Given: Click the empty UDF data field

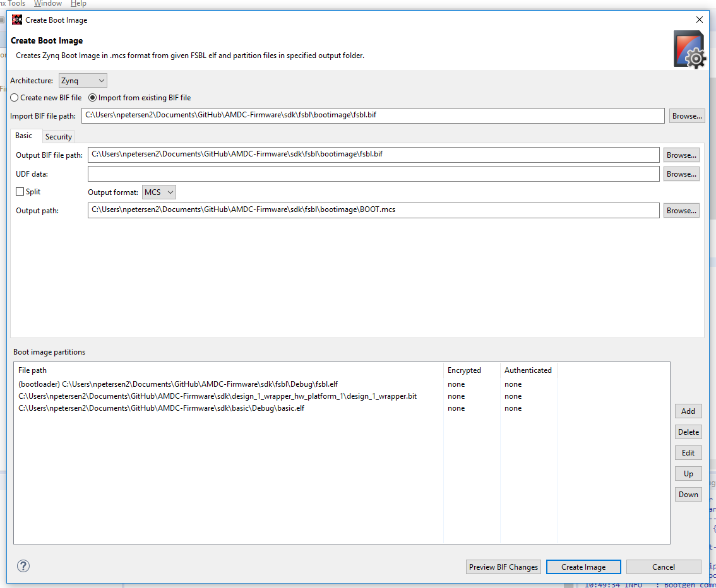Looking at the screenshot, I should pos(374,173).
